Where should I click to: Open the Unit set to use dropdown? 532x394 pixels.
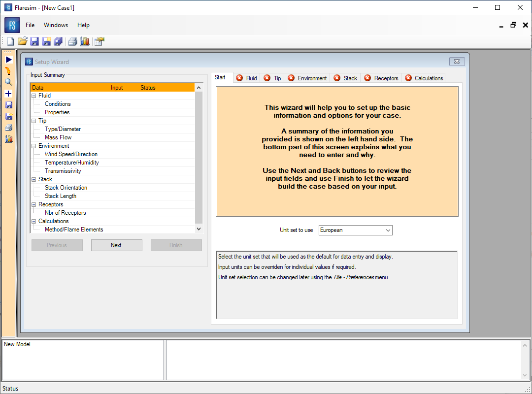pos(355,230)
